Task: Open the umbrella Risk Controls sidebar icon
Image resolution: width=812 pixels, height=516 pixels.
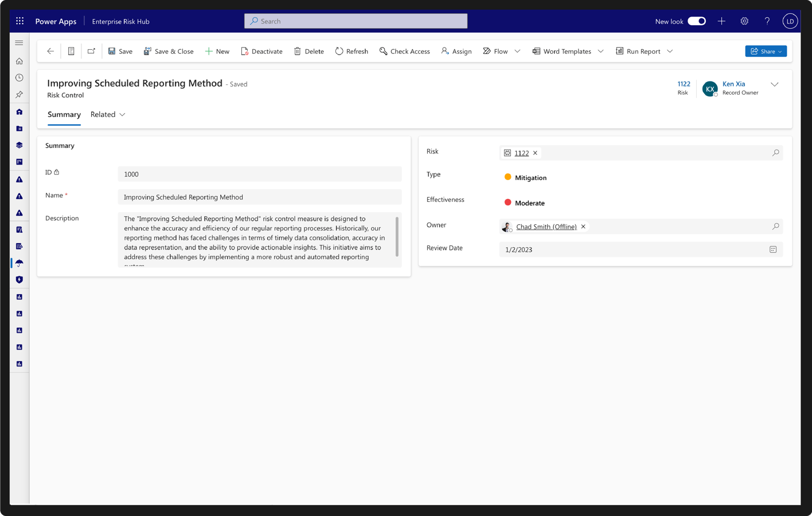Action: 19,263
